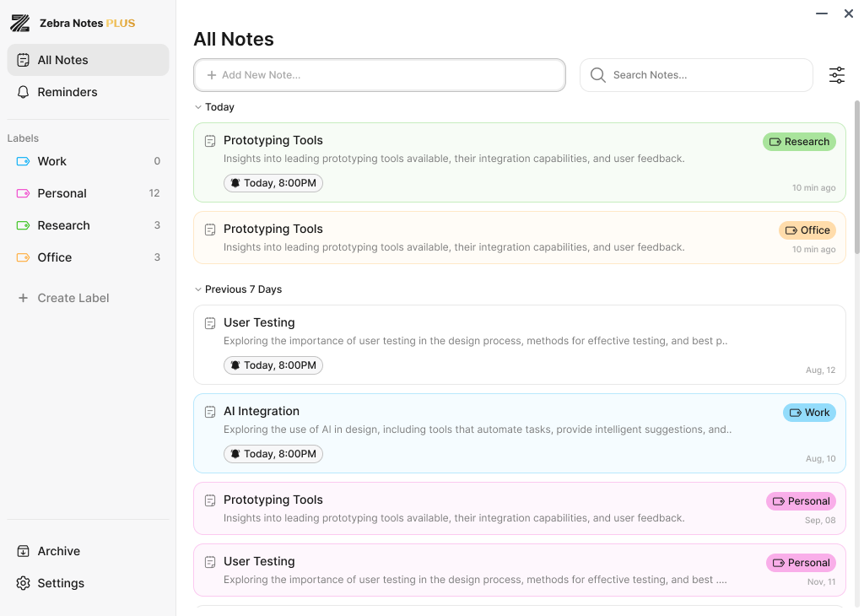Open the Reminders sidebar item
864x616 pixels.
[x=88, y=92]
